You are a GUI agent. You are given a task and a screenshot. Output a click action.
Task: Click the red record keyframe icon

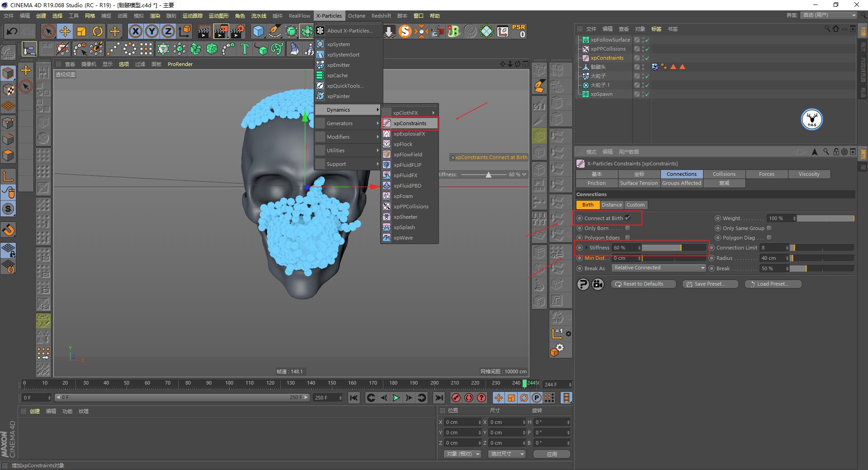pyautogui.click(x=457, y=398)
